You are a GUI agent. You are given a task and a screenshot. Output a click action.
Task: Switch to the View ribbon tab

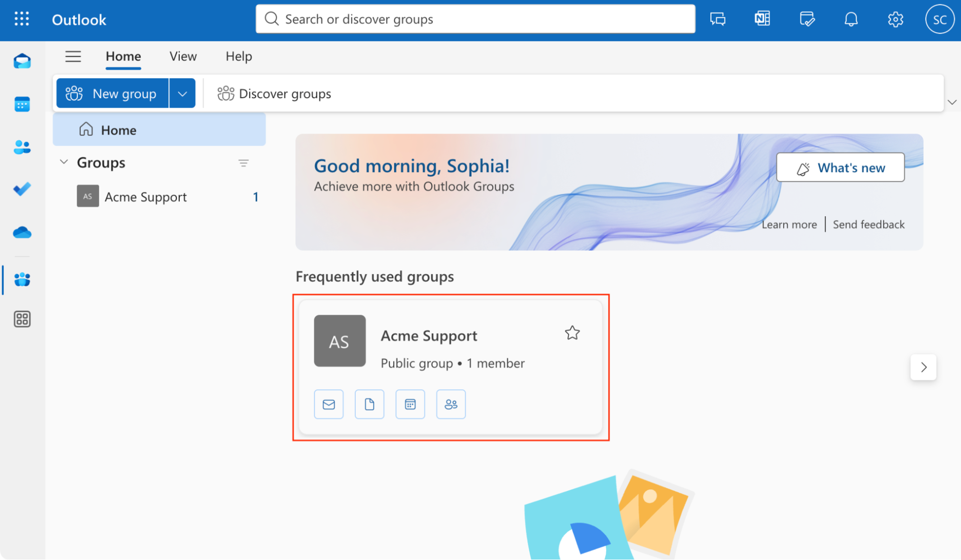click(x=183, y=56)
